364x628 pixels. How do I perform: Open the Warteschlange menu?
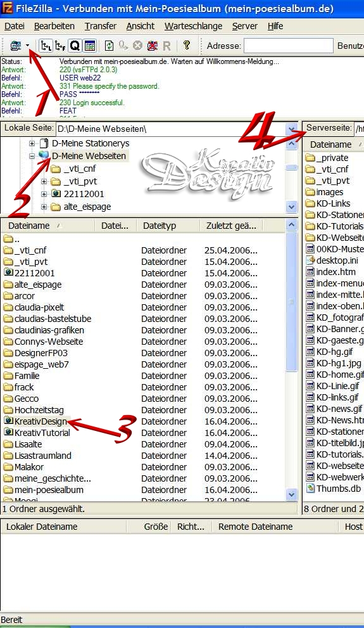193,26
